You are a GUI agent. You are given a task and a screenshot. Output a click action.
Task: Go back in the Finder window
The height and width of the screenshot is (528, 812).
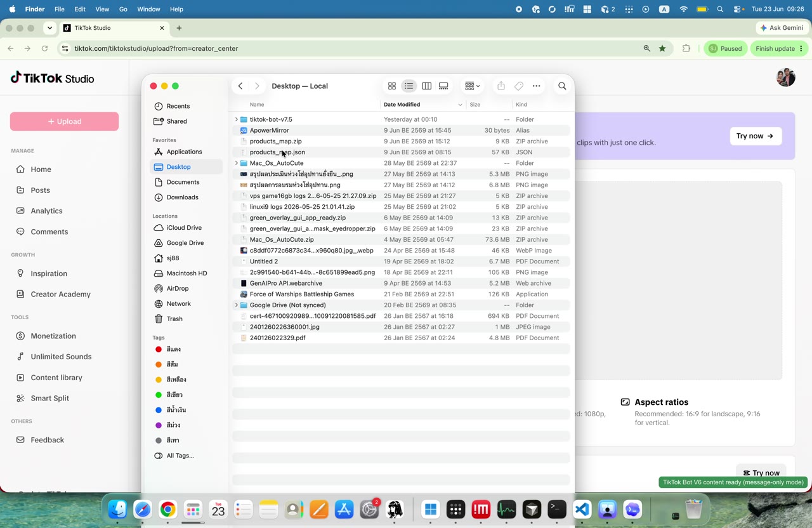click(x=240, y=86)
